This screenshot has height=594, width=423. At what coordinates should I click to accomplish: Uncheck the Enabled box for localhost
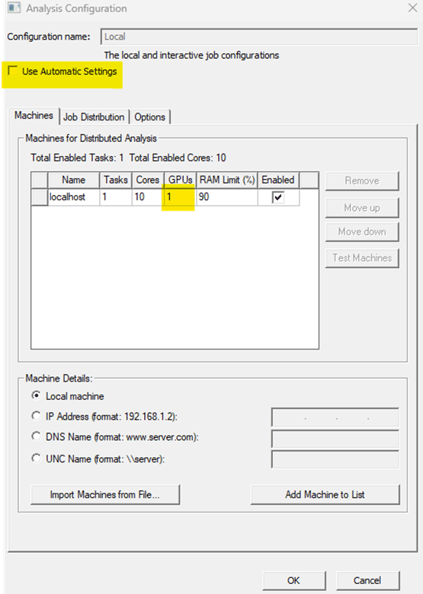(278, 197)
